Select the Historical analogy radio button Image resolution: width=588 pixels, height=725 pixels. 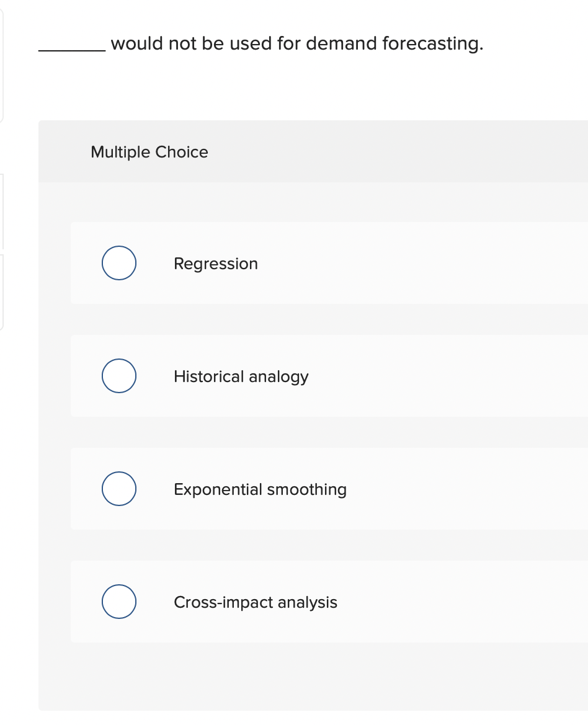coord(118,376)
